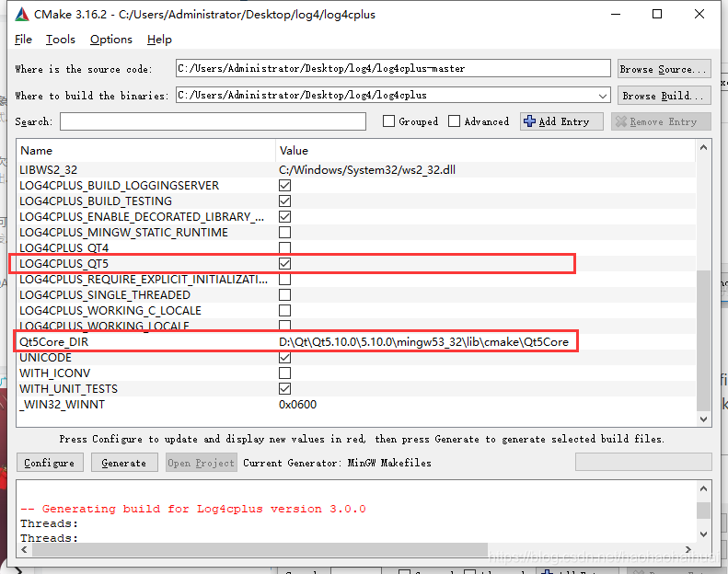Viewport: 728px width, 574px height.
Task: Click the Configure button
Action: click(50, 463)
